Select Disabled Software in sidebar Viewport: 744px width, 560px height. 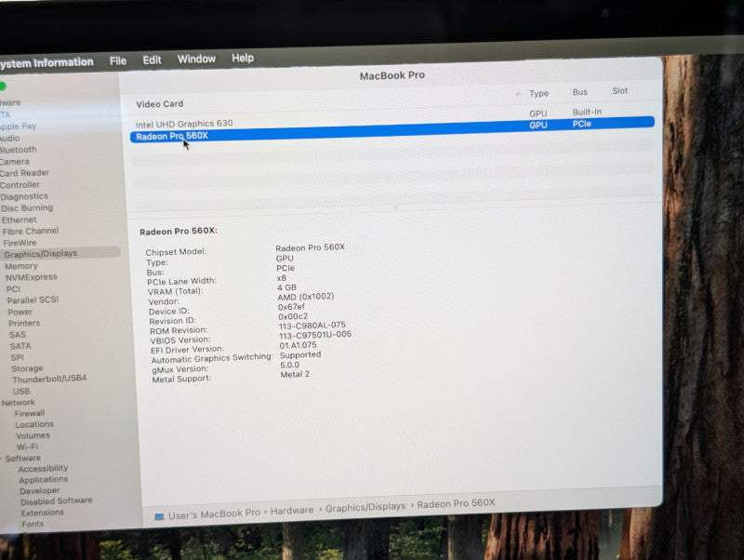57,501
